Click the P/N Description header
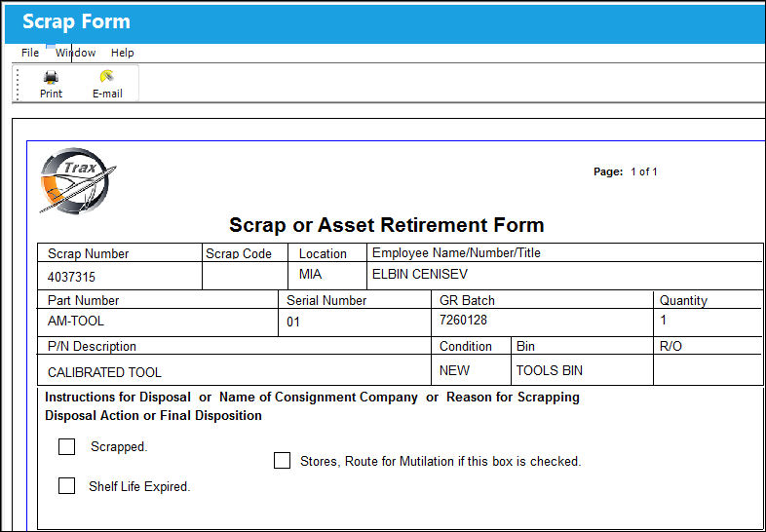The image size is (766, 532). tap(92, 346)
